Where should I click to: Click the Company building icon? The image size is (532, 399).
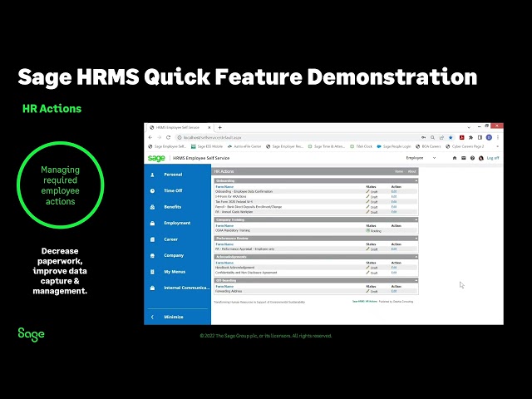152,256
